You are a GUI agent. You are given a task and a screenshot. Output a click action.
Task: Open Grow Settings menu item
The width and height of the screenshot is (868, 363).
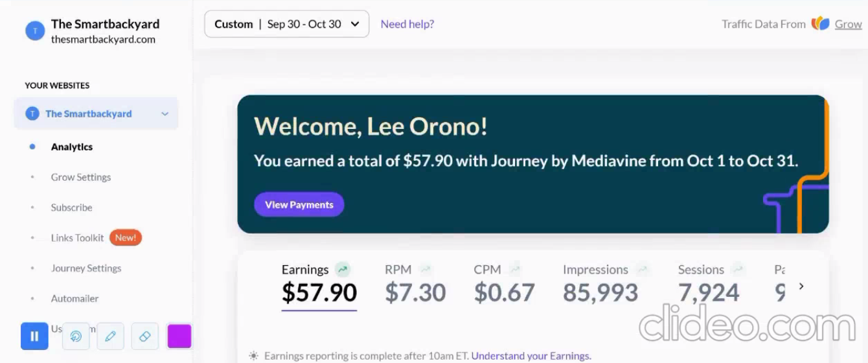[x=81, y=177]
